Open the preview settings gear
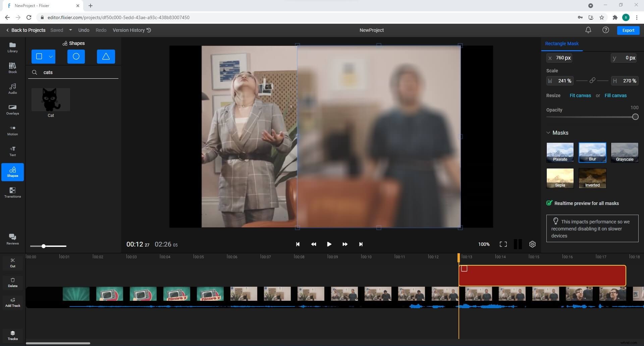This screenshot has width=644, height=346. [532, 244]
